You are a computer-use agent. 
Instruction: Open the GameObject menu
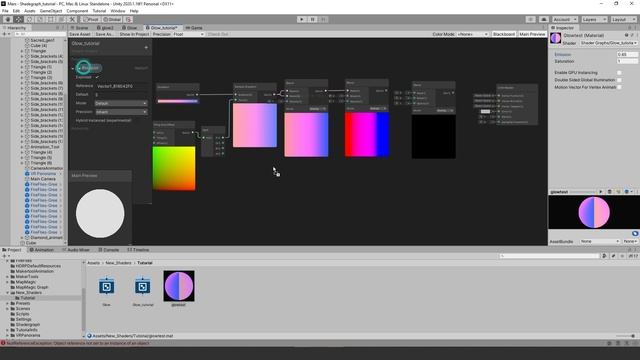coord(51,11)
